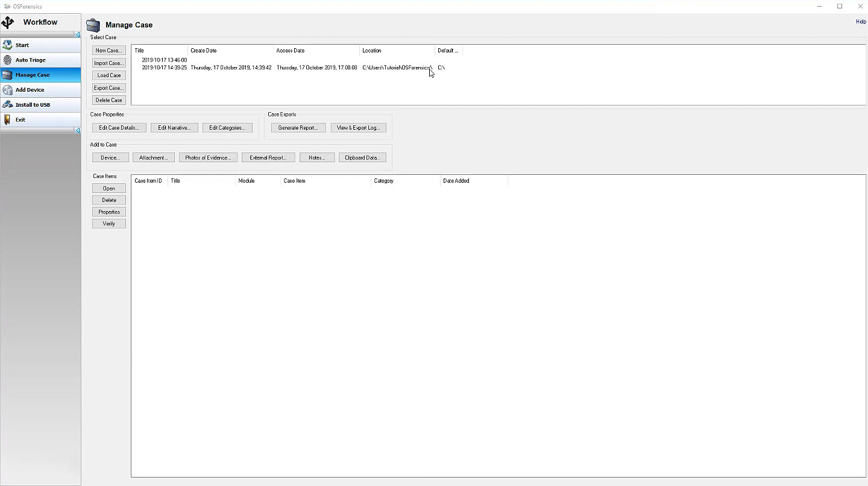Click the bottom sidebar collapse arrow
The height and width of the screenshot is (486, 868).
tap(77, 130)
